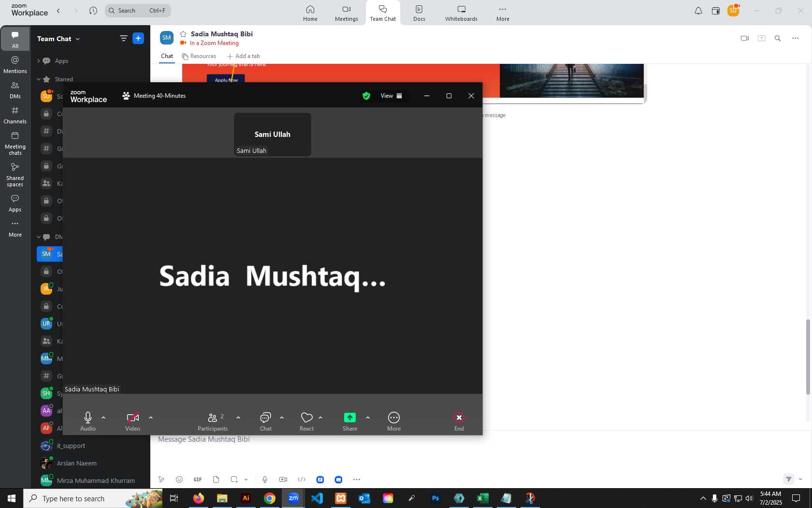The image size is (812, 508).
Task: Go to Home tab in Zoom Workplace
Action: point(310,13)
